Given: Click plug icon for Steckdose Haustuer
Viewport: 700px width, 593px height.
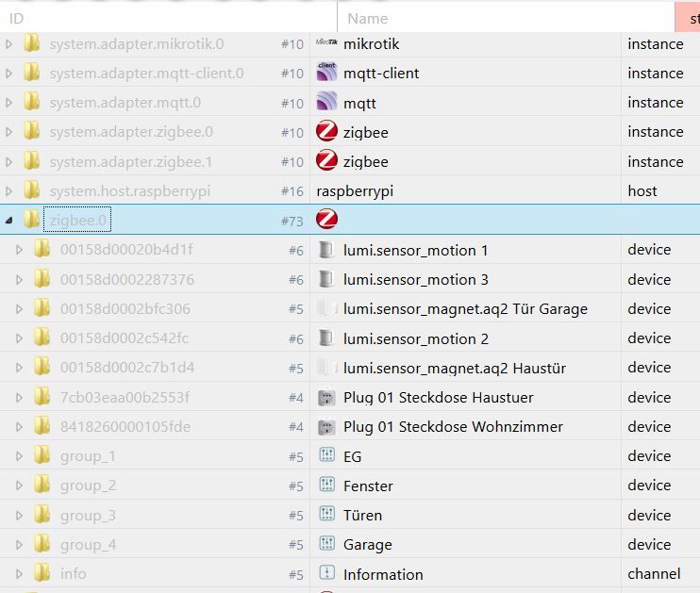Looking at the screenshot, I should click(x=326, y=397).
